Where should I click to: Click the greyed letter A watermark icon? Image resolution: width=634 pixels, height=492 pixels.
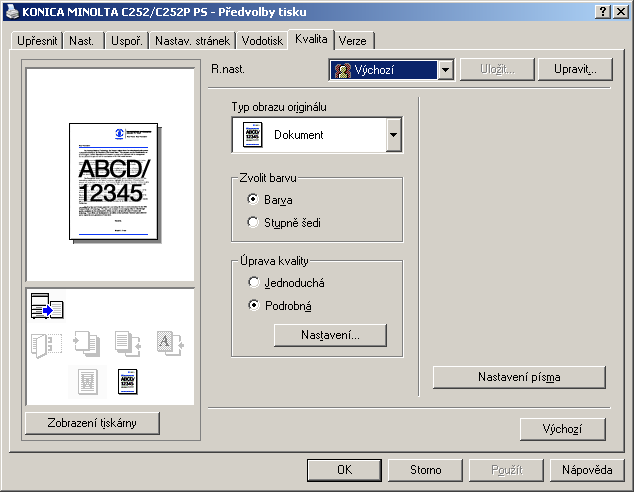tap(170, 343)
